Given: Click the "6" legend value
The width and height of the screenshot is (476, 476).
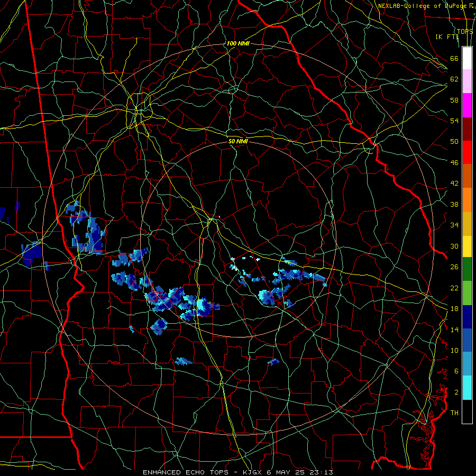Looking at the screenshot, I should tap(456, 371).
